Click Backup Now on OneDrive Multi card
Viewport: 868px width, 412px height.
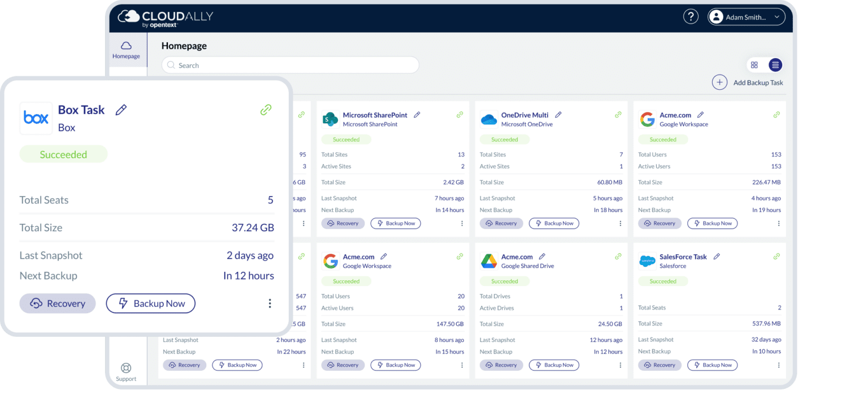(x=554, y=223)
